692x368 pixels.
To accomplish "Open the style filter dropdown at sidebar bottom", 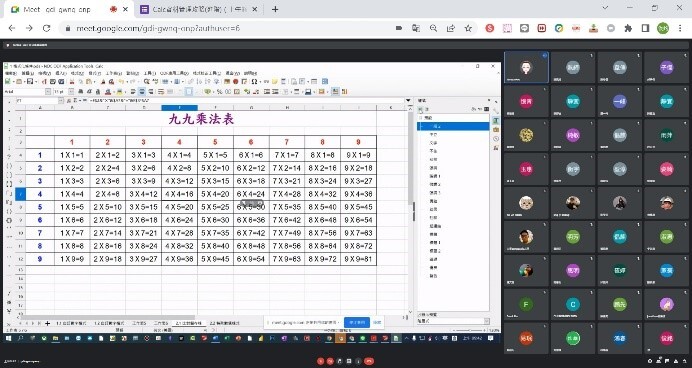I will [487, 321].
